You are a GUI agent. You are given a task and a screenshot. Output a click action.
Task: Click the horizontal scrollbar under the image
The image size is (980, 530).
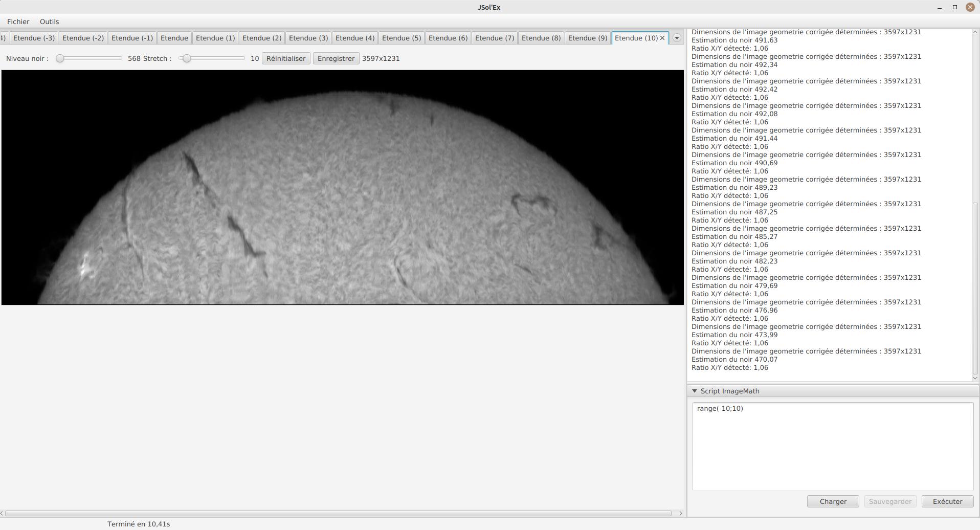(x=338, y=513)
